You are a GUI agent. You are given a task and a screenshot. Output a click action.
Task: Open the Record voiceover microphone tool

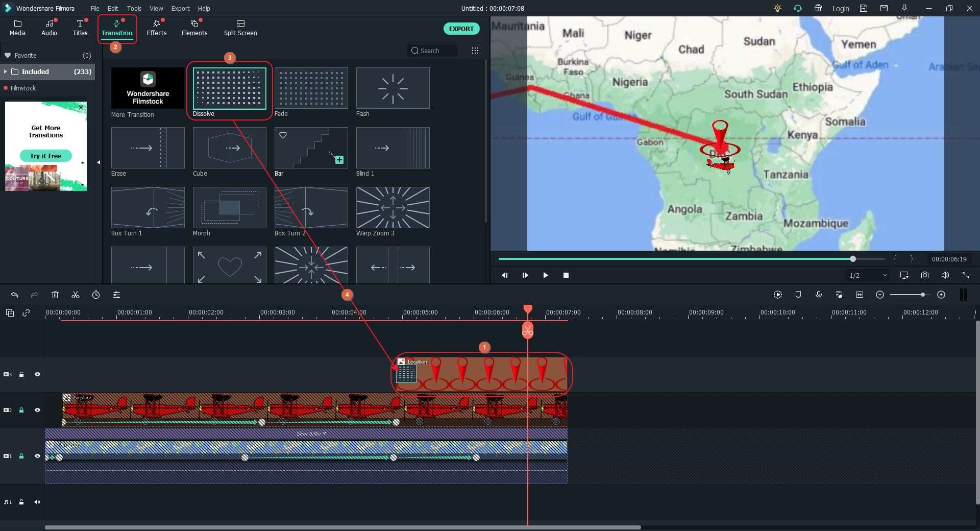[819, 295]
